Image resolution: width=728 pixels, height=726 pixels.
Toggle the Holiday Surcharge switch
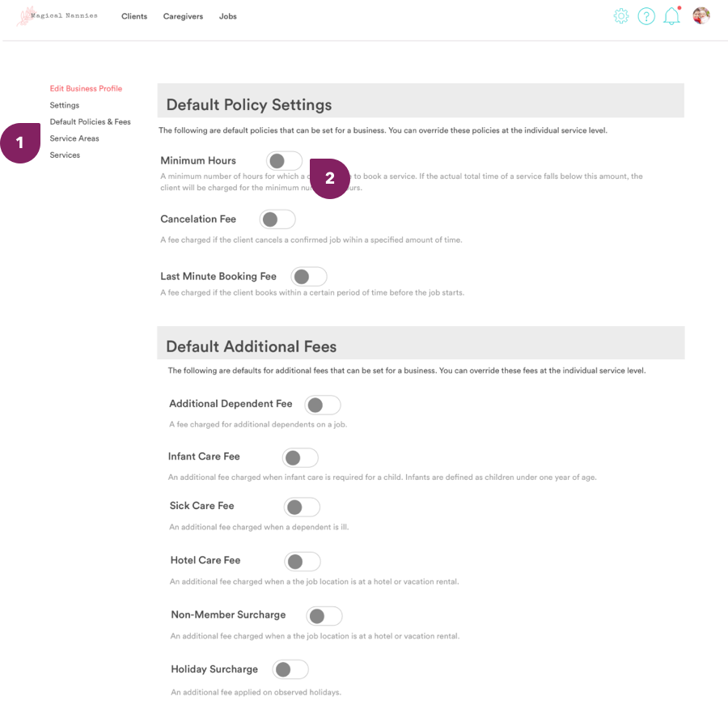290,670
